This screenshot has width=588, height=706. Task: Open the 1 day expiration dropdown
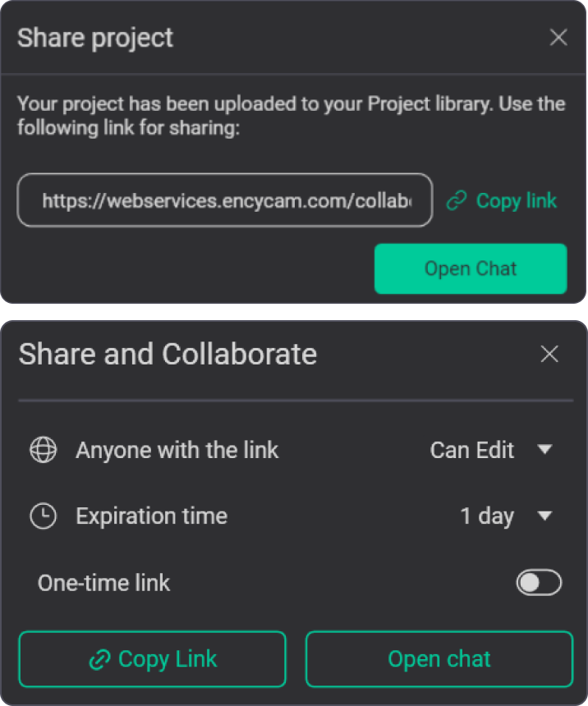click(x=506, y=516)
